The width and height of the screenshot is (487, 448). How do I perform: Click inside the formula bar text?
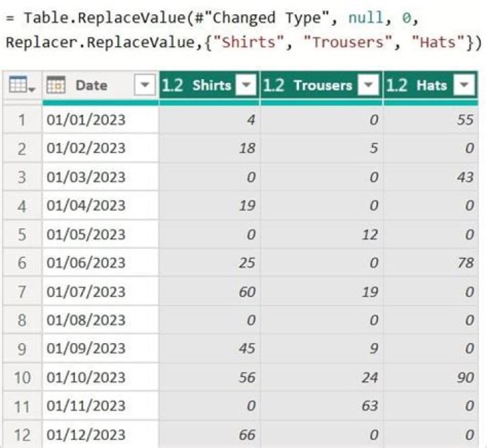243,30
